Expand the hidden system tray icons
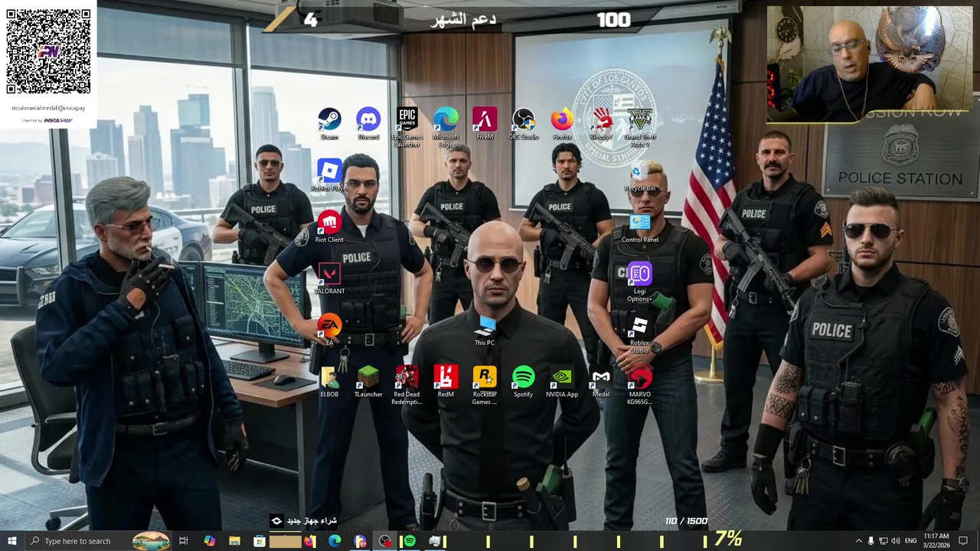This screenshot has height=551, width=980. tap(858, 541)
